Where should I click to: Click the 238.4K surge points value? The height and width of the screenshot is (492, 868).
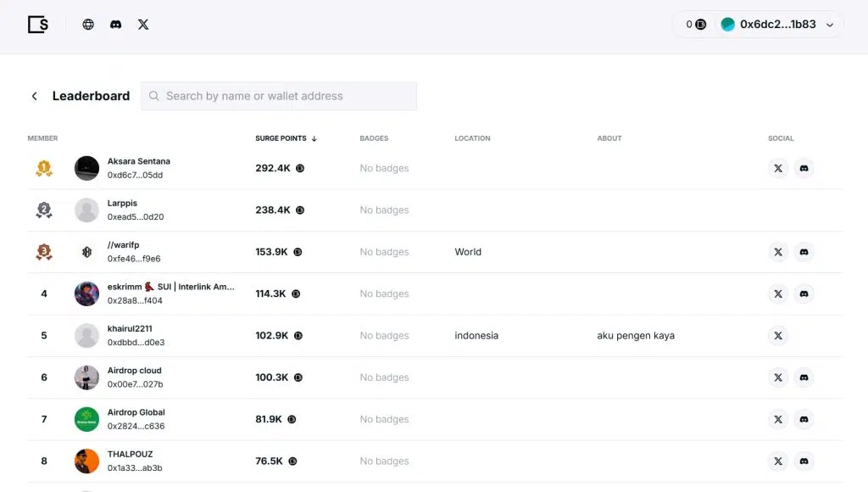pos(273,210)
